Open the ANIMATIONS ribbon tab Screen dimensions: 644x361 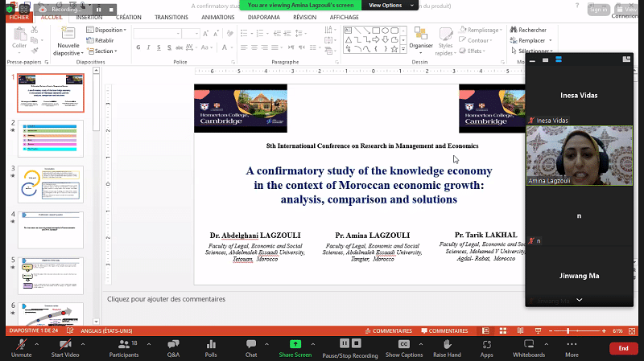tap(218, 16)
